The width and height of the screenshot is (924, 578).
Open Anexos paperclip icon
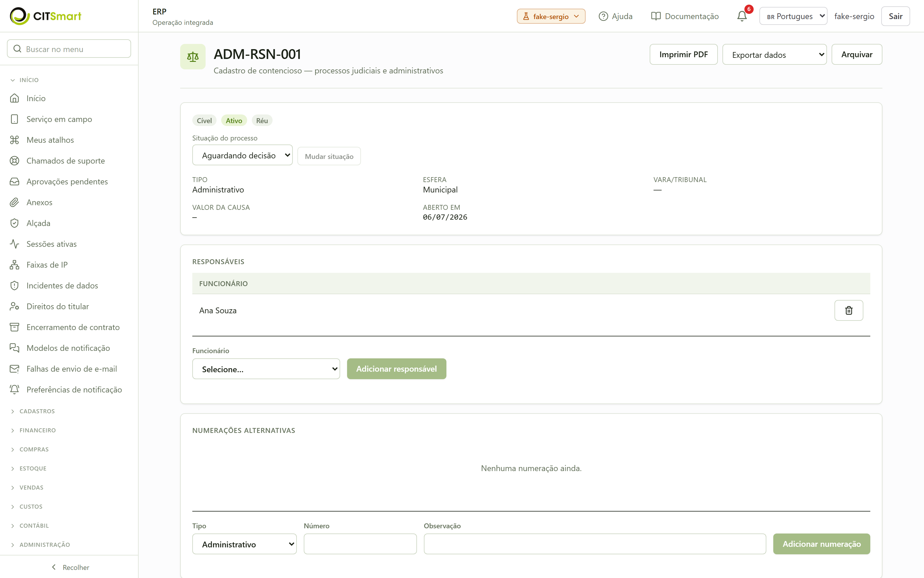click(x=14, y=202)
